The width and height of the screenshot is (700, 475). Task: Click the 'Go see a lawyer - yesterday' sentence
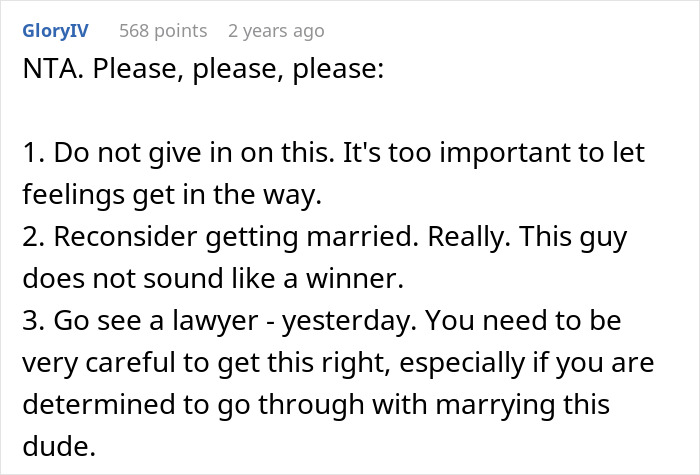[235, 321]
